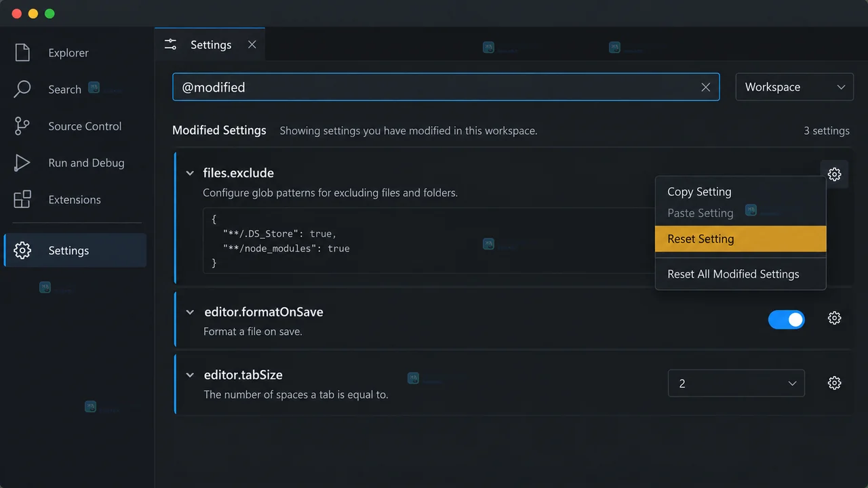Close the Settings tab
The width and height of the screenshot is (868, 488).
pyautogui.click(x=252, y=45)
